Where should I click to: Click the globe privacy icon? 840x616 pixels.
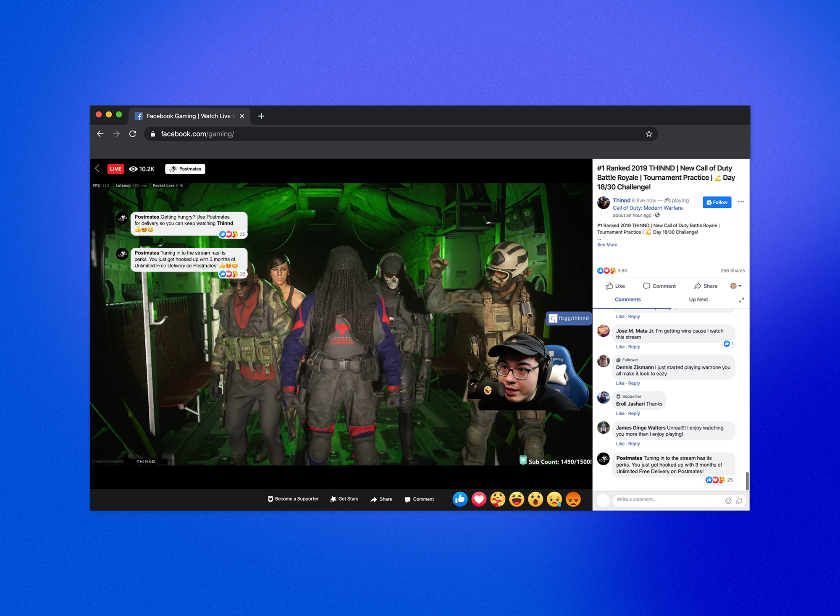click(x=657, y=215)
